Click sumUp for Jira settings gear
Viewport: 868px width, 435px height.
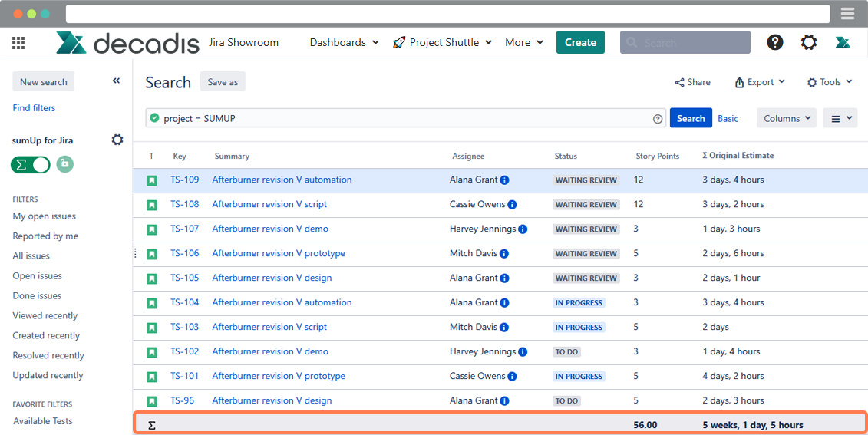coord(117,140)
